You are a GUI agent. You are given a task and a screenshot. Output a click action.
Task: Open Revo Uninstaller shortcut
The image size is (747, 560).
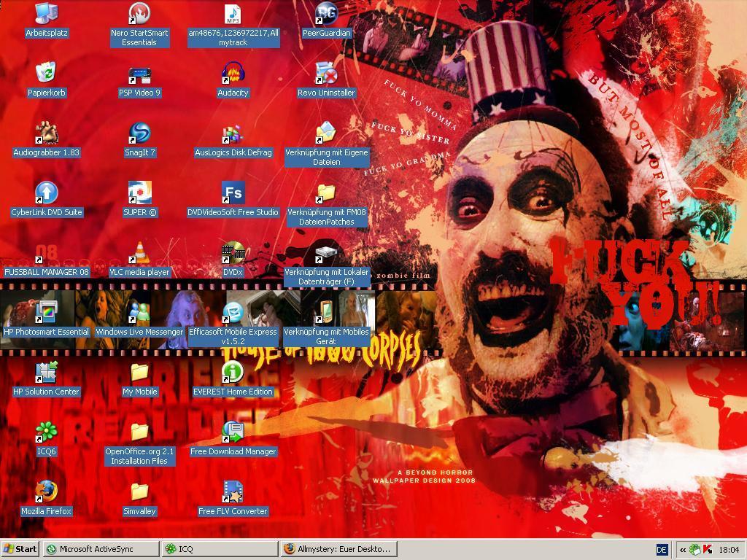pyautogui.click(x=326, y=74)
